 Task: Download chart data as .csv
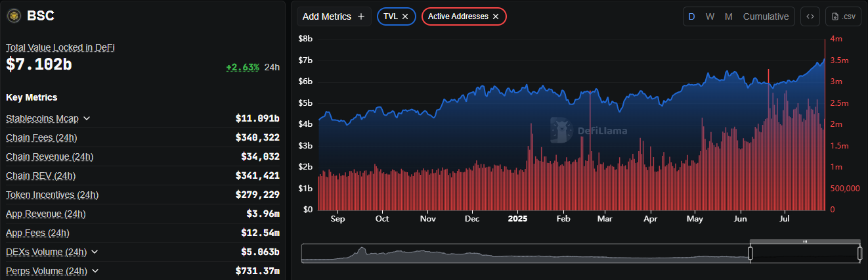coord(843,16)
